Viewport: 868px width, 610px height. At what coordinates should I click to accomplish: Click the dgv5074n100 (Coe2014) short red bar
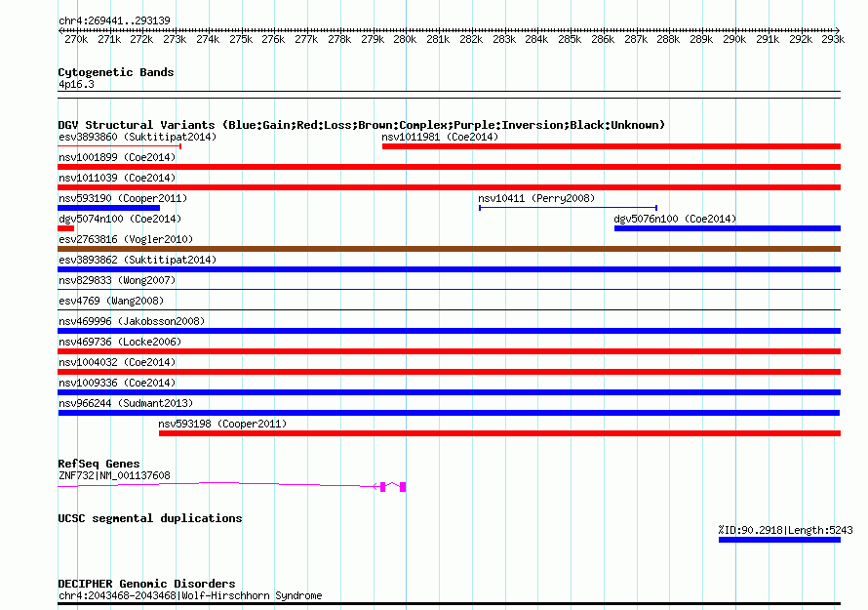point(66,228)
